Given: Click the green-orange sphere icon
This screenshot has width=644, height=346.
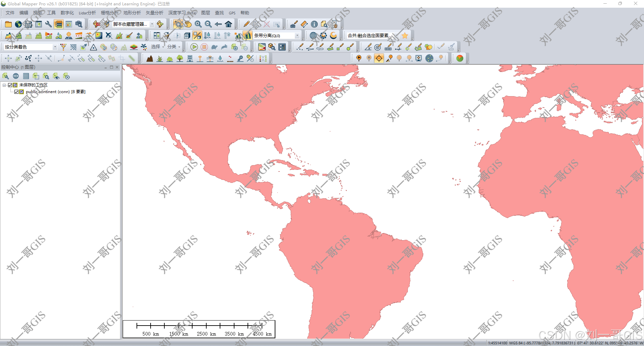Looking at the screenshot, I should [460, 58].
